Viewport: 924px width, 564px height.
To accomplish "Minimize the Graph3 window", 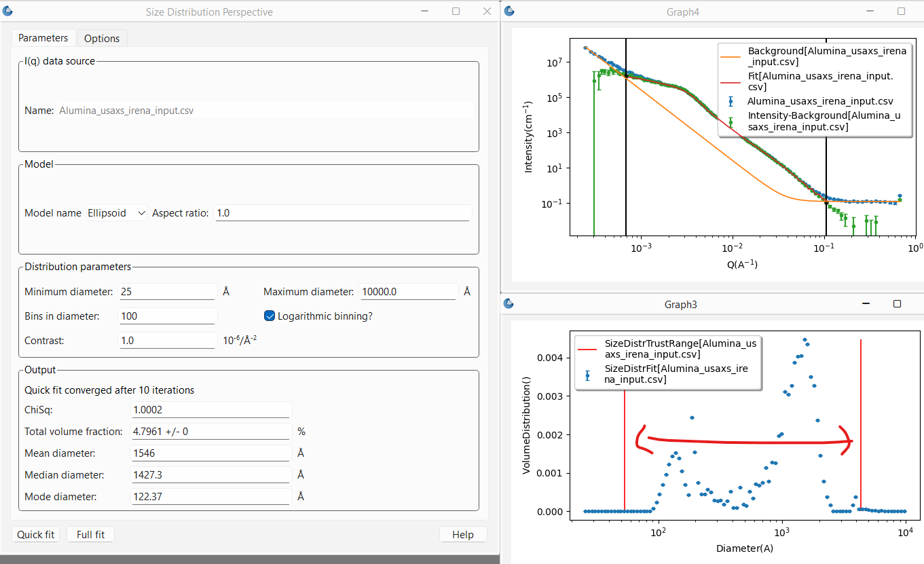I will pos(866,304).
